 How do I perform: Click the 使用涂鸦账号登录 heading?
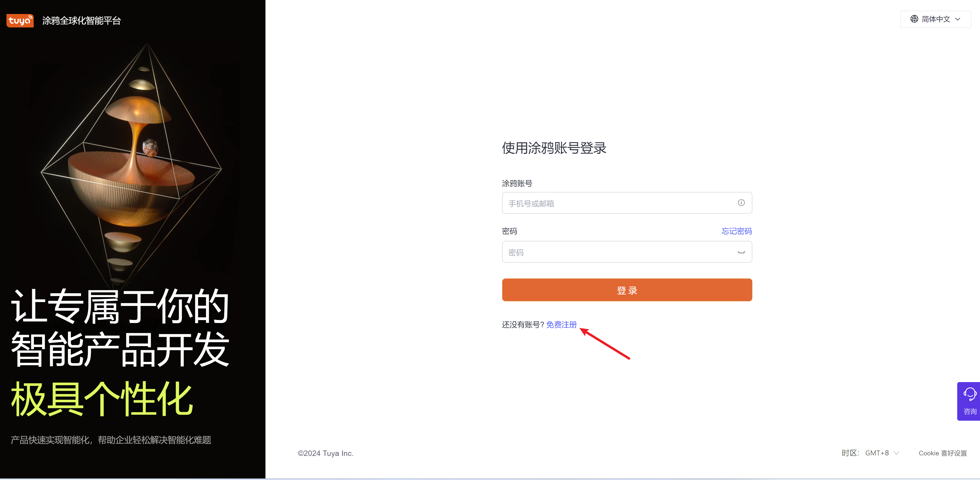click(x=554, y=148)
